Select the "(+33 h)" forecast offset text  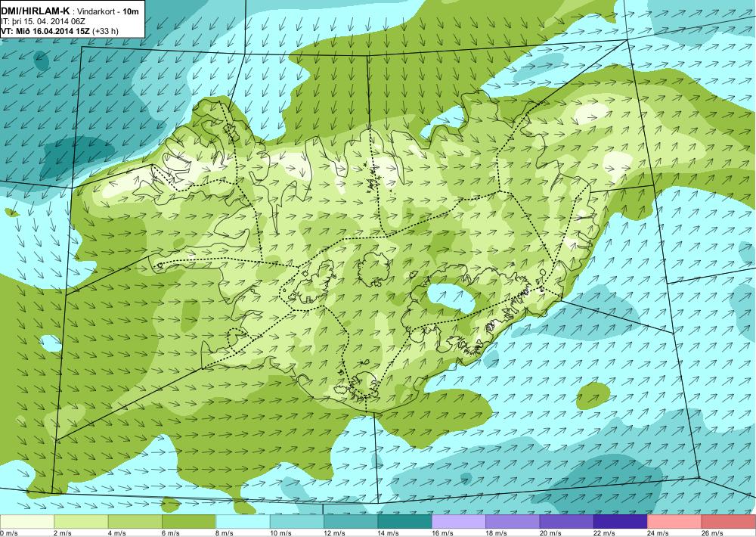[106, 31]
